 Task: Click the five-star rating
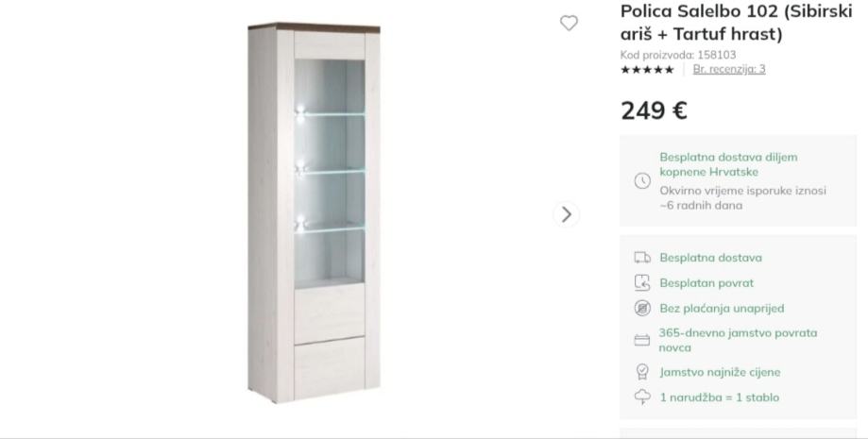(x=647, y=70)
